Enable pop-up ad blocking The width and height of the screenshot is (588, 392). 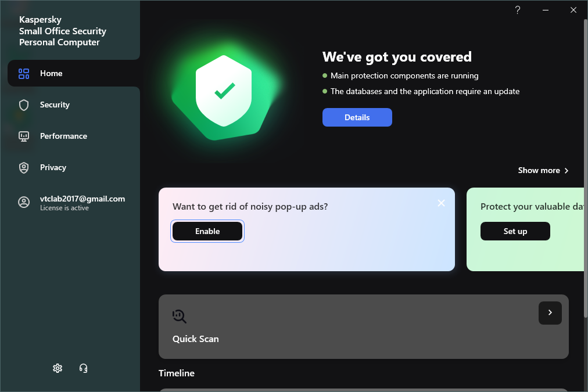pyautogui.click(x=207, y=231)
